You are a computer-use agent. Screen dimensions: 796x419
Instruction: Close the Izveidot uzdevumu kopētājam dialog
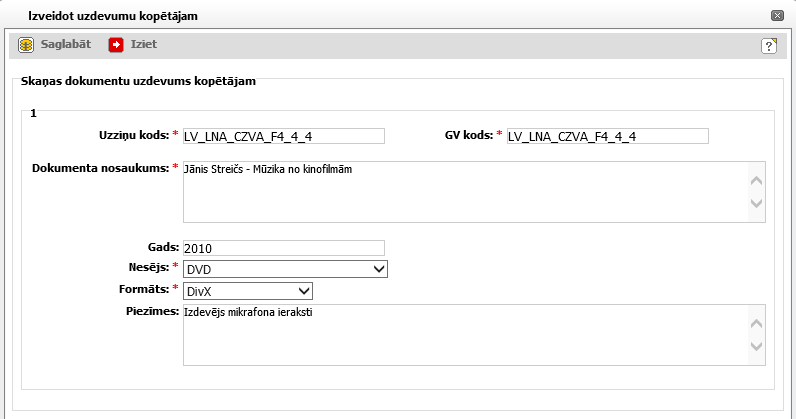pyautogui.click(x=777, y=16)
